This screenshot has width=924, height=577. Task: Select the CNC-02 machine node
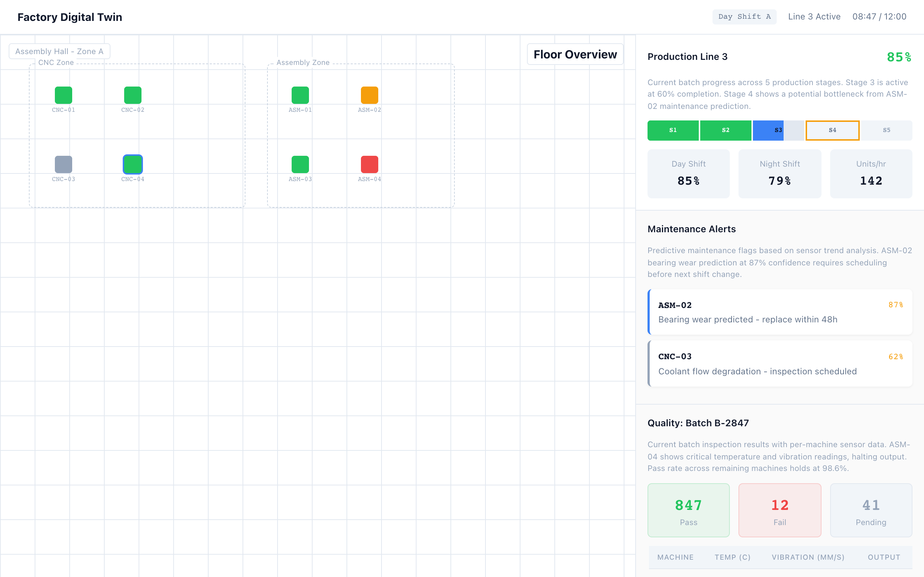click(x=132, y=95)
